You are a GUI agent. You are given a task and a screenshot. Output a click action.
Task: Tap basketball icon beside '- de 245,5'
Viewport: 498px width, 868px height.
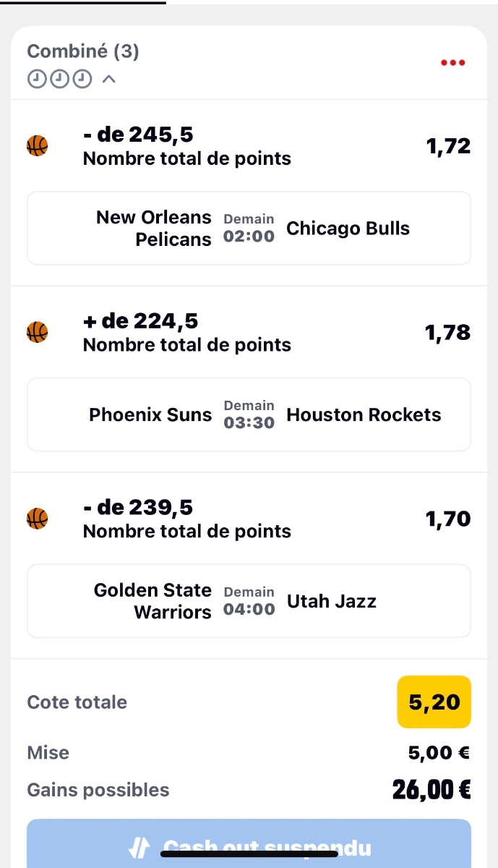[x=37, y=146]
